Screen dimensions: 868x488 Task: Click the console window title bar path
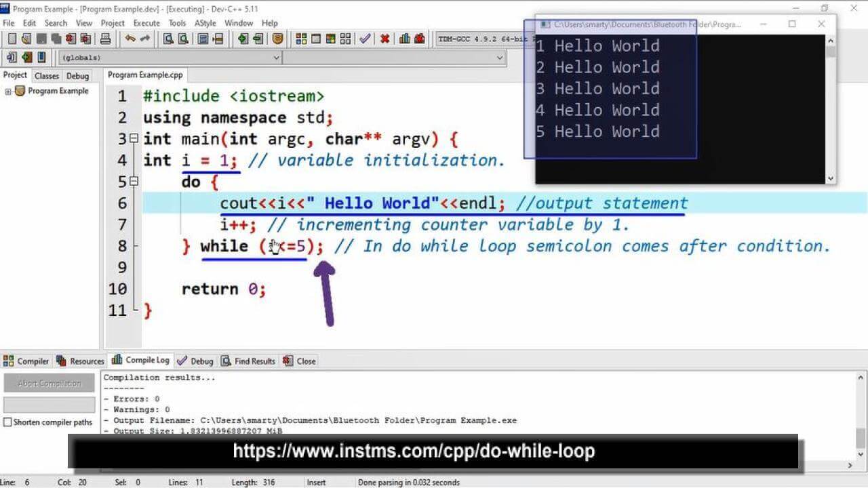tap(648, 24)
